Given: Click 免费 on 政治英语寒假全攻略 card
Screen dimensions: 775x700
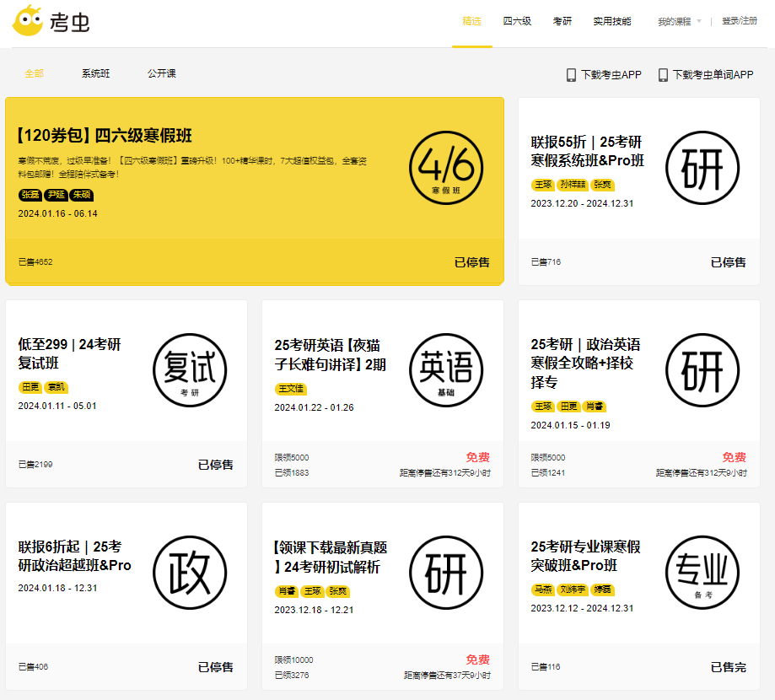Looking at the screenshot, I should click(734, 457).
